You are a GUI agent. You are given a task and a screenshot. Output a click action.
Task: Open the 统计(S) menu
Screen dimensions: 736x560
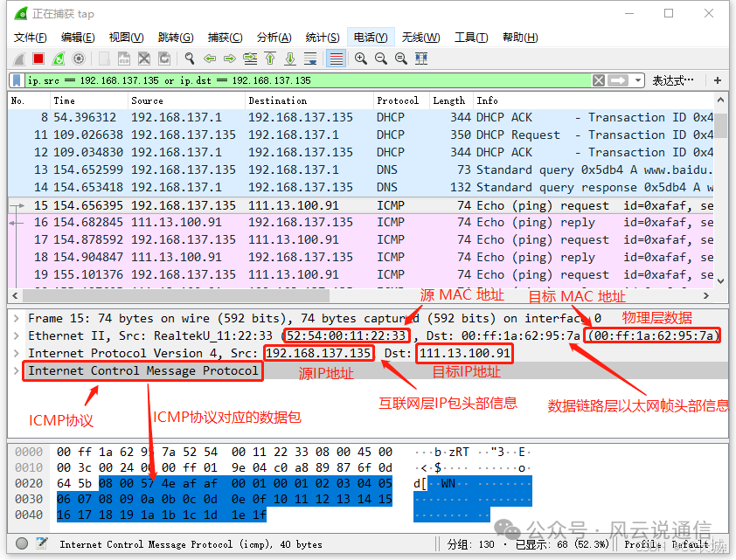pyautogui.click(x=323, y=37)
